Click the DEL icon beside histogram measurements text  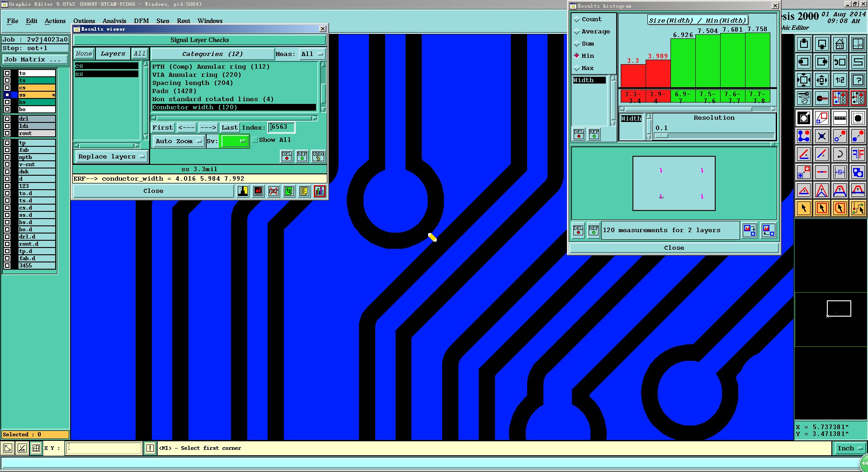(x=578, y=230)
